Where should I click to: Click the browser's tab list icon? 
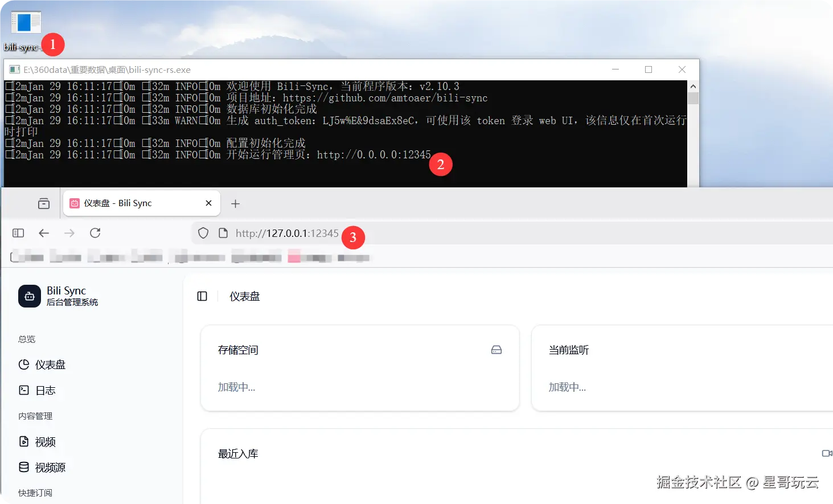pyautogui.click(x=44, y=203)
